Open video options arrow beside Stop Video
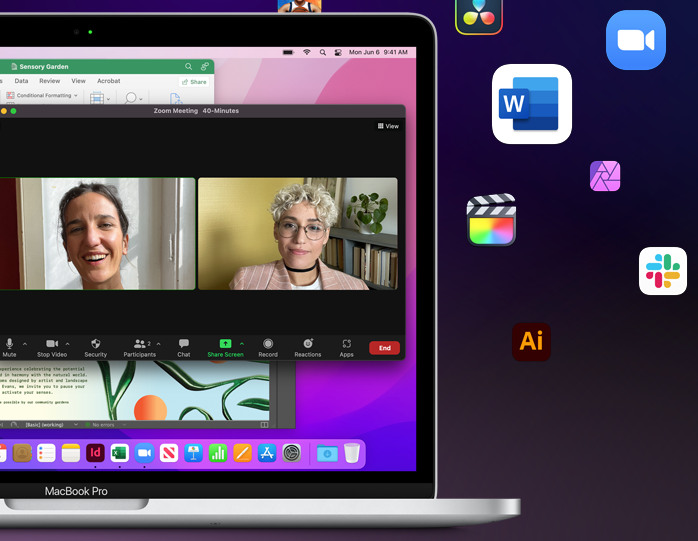Viewport: 698px width, 541px height. click(68, 344)
